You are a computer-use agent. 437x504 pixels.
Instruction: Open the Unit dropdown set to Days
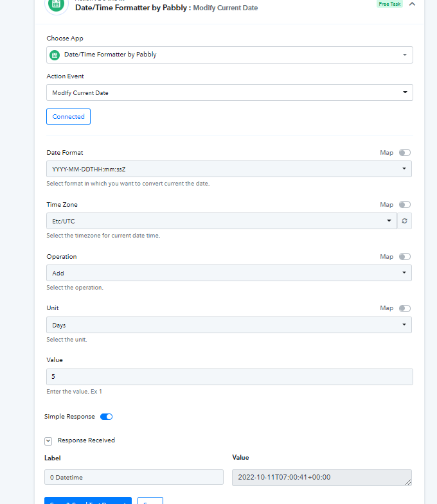click(229, 325)
